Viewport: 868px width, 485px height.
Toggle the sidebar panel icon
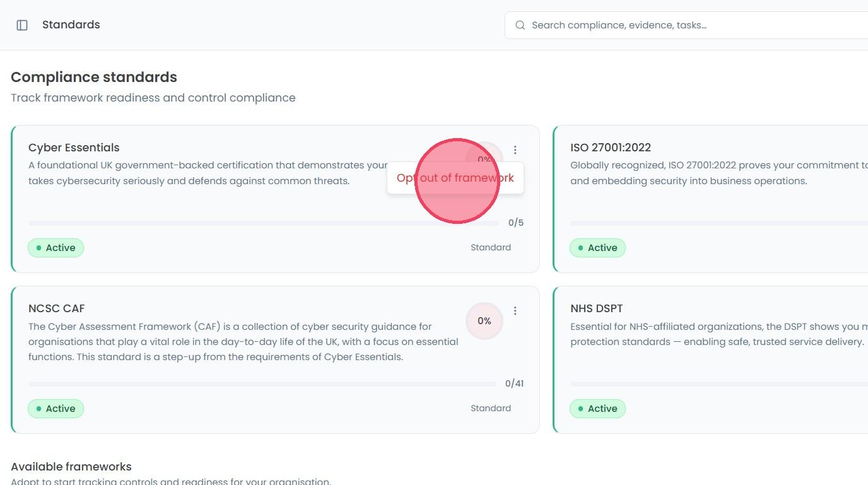tap(22, 25)
